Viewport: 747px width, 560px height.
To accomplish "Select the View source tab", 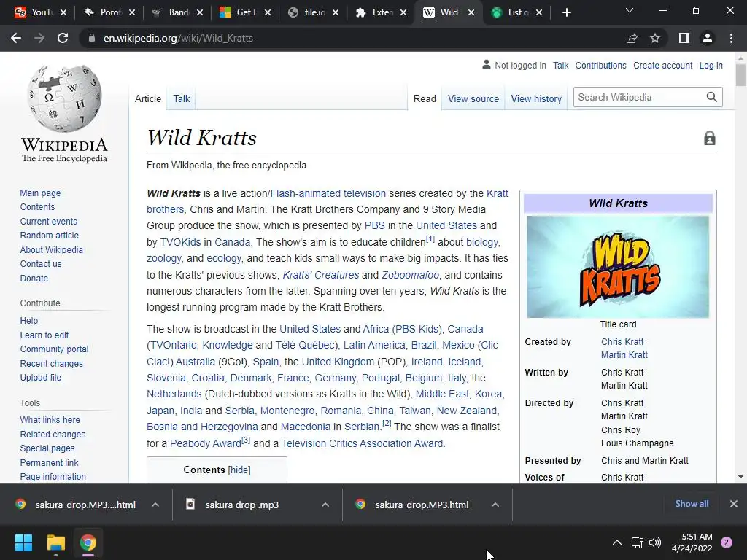I will click(473, 98).
